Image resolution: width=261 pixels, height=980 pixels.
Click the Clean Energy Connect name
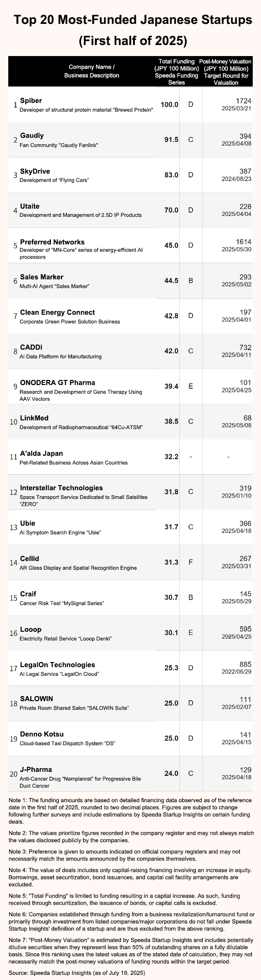tap(57, 312)
